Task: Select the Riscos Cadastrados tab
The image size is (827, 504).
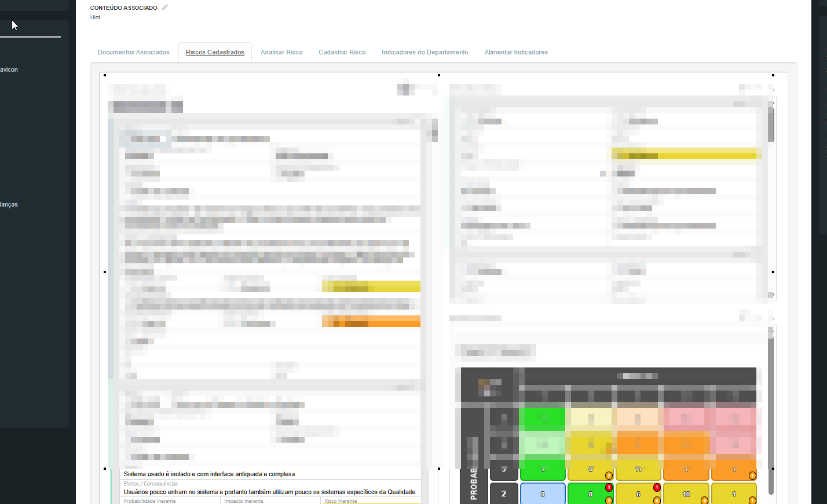Action: (215, 52)
